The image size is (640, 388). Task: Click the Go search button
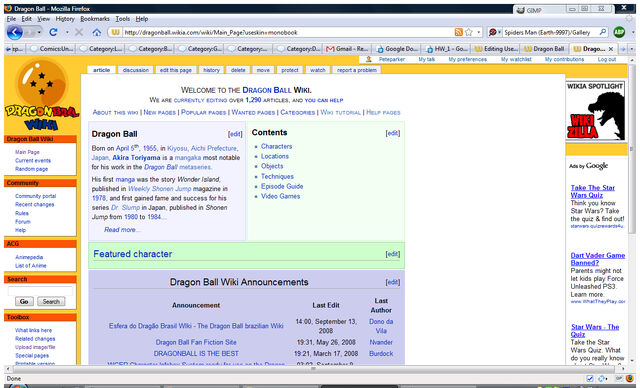click(24, 302)
